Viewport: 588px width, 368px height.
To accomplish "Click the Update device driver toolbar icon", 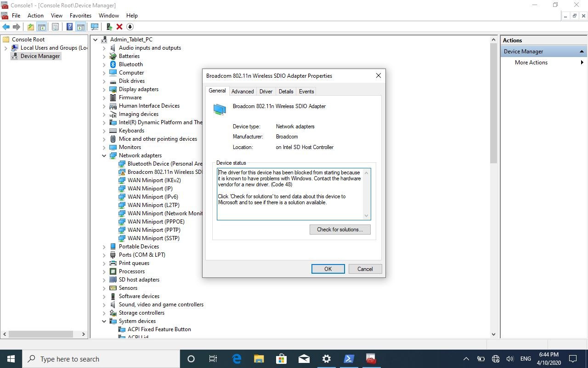I will tap(109, 27).
